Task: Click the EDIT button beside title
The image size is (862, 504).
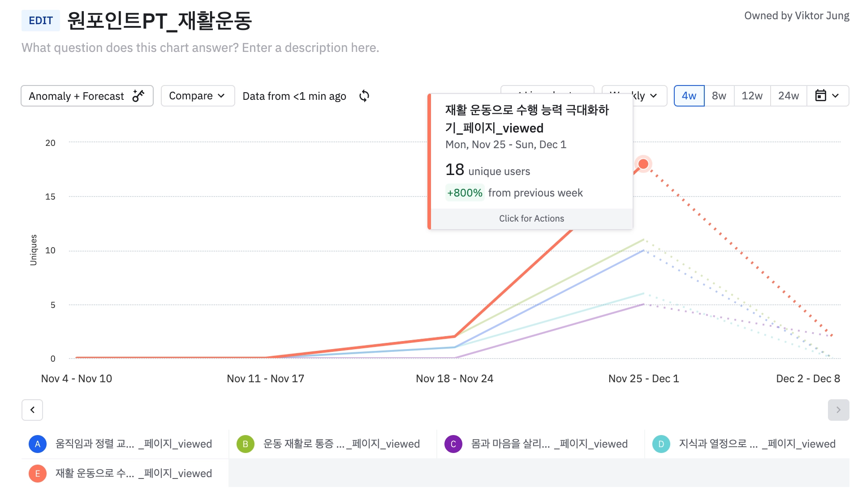Action: tap(41, 21)
